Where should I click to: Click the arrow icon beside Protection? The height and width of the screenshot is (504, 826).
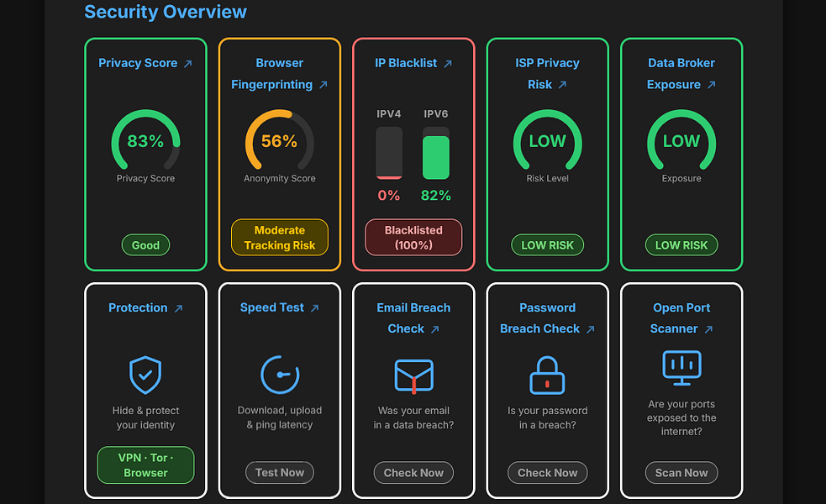(179, 308)
